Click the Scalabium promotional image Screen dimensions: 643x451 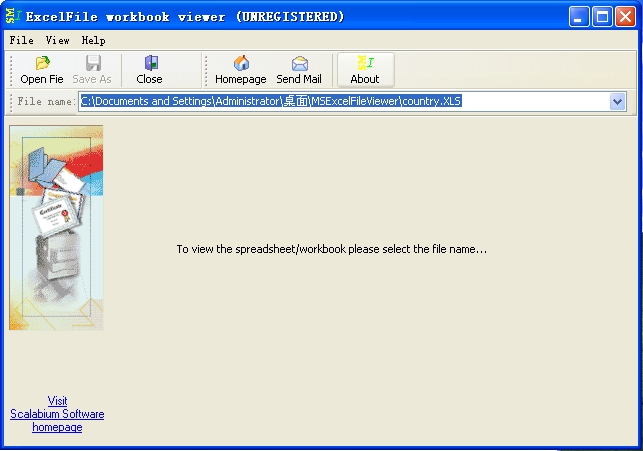[x=56, y=228]
